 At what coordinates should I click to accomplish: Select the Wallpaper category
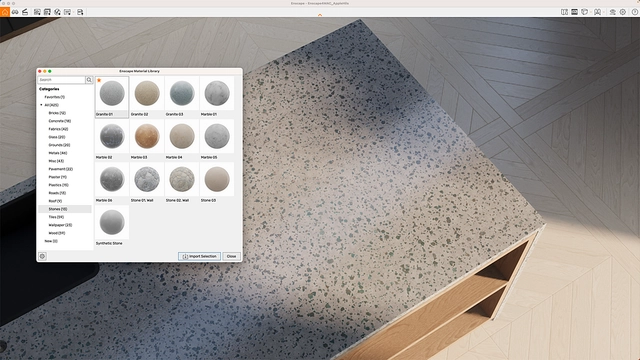pyautogui.click(x=60, y=225)
